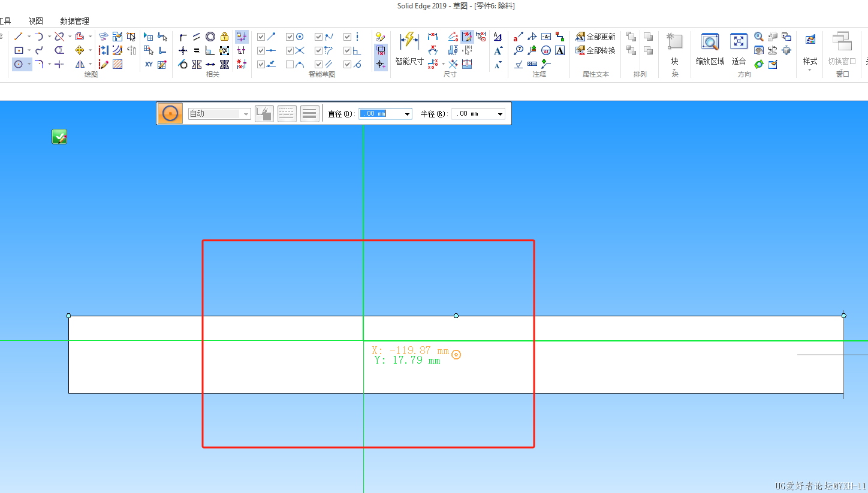Screen dimensions: 868x493
Task: Click the Circle command icon on command bar
Action: tap(170, 113)
